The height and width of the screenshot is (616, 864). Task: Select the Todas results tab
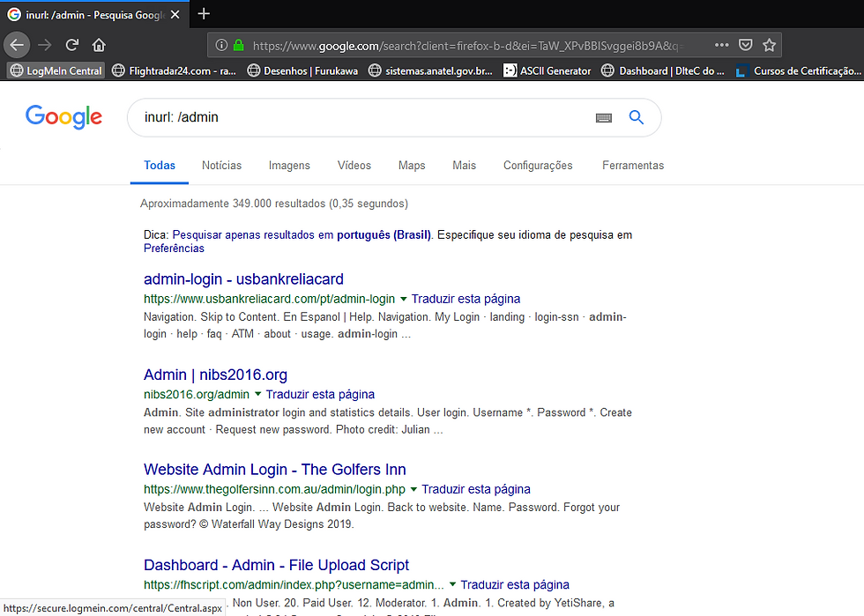(160, 166)
